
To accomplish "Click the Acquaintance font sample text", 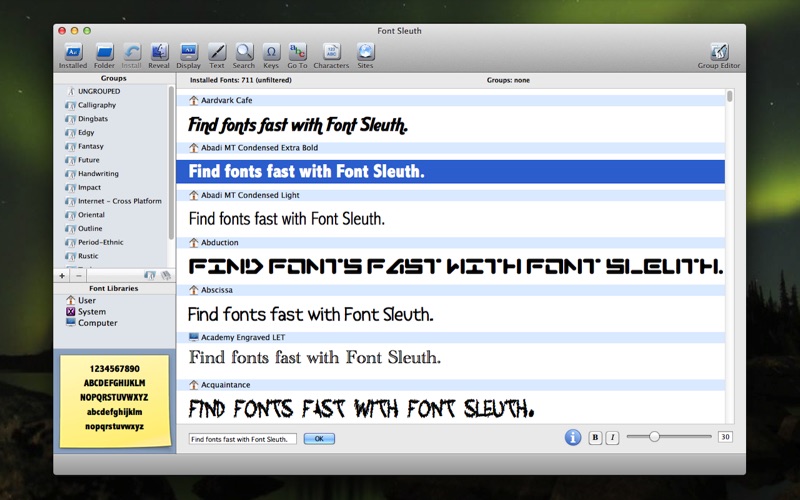I will coord(361,409).
